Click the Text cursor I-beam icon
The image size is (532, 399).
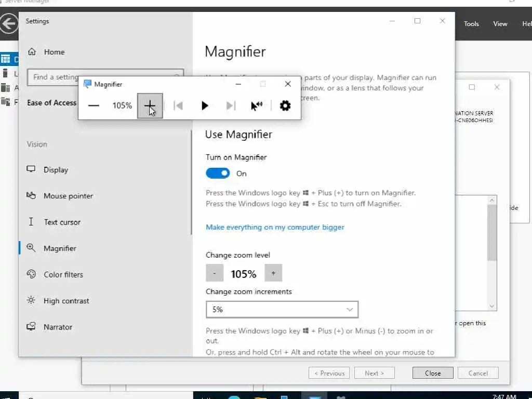[31, 222]
